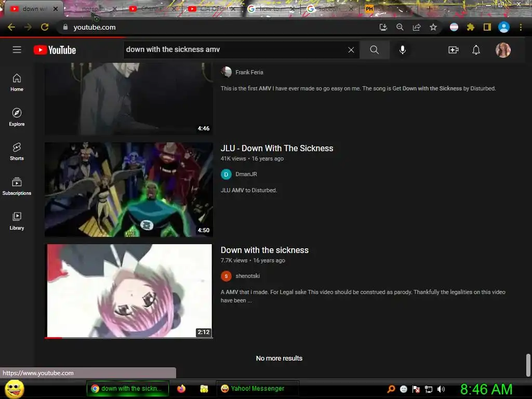This screenshot has height=399, width=532.
Task: Click the shenotski channel avatar
Action: coord(226,276)
